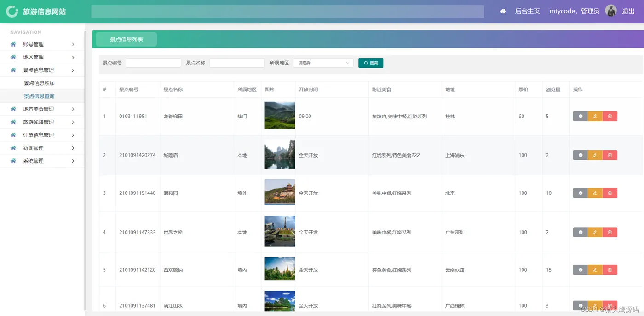Screen dimensions: 644x316
Task: Expand the 账号管理 sidebar menu
Action: (42, 44)
